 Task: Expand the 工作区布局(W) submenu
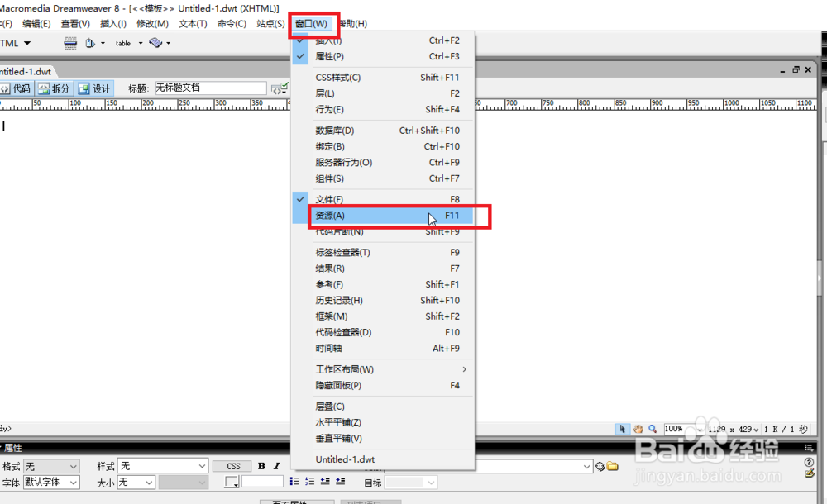point(383,369)
